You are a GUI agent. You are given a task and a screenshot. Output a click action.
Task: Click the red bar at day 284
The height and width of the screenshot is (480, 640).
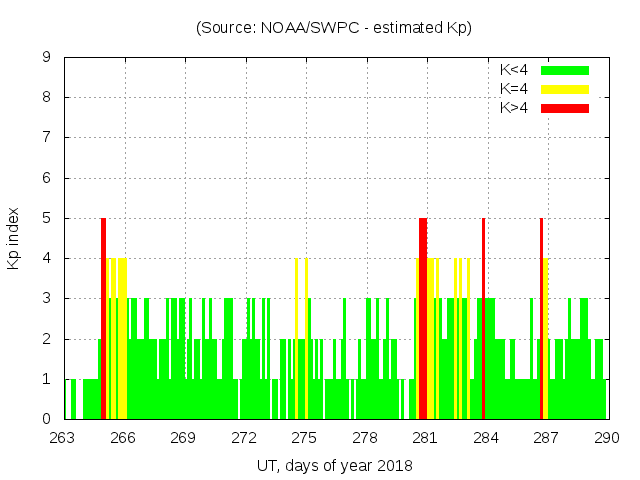click(483, 318)
